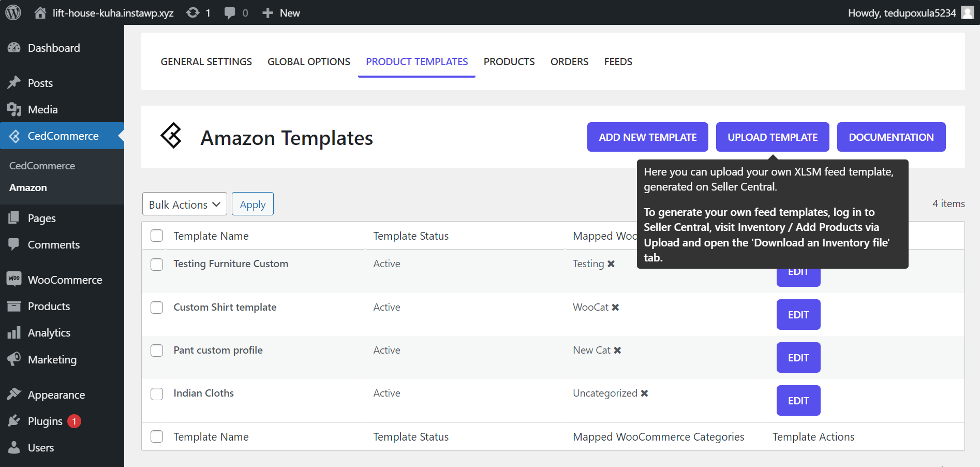Open user avatar next to Howdy
980x467 pixels.
[968, 12]
